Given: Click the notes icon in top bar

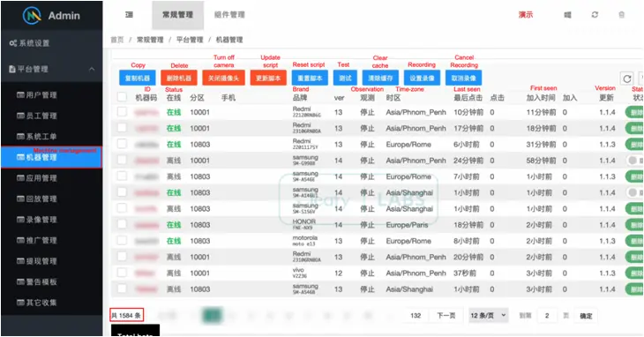Looking at the screenshot, I should coord(567,15).
